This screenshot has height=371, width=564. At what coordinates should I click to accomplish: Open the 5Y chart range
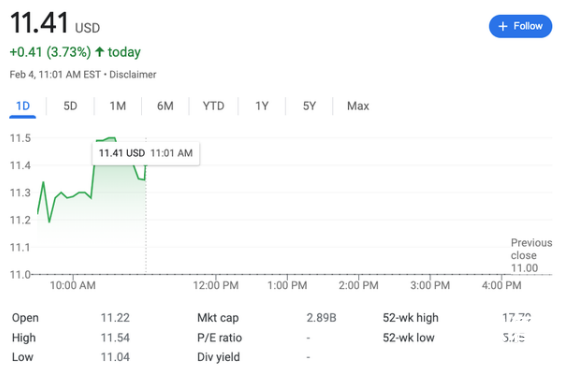coord(309,106)
